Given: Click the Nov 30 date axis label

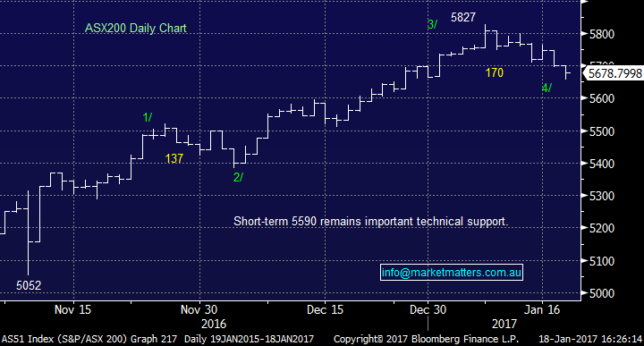Looking at the screenshot, I should coord(199,309).
